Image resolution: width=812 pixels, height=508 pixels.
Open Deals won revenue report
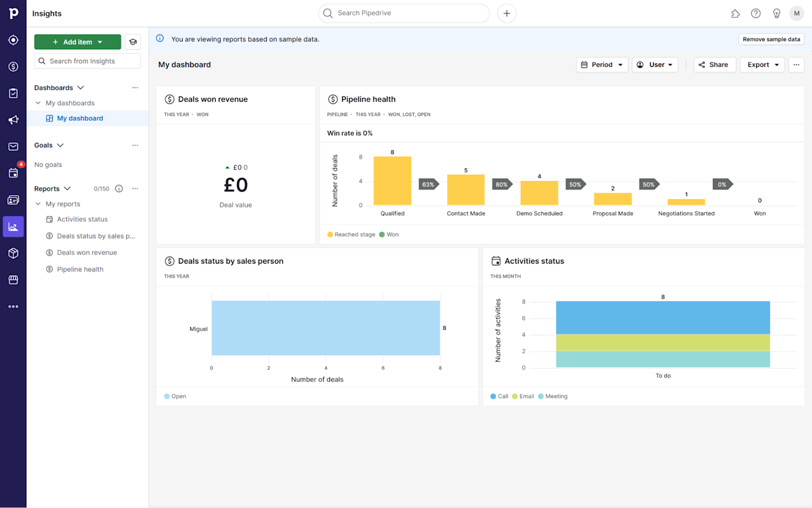tap(88, 253)
